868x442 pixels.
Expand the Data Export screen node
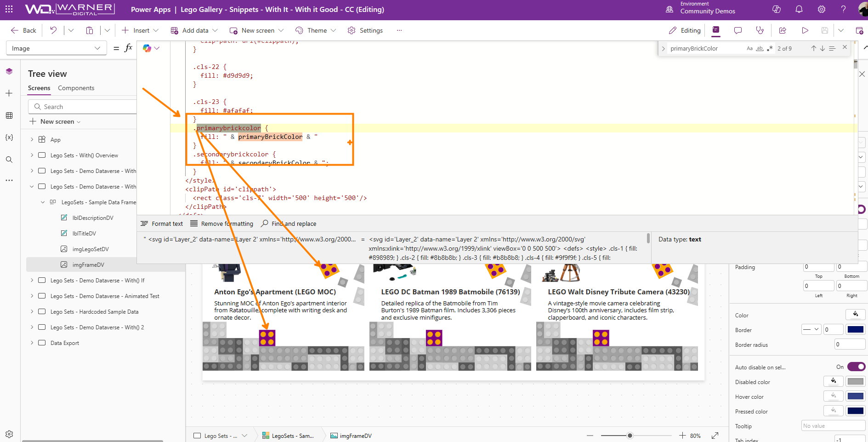(32, 343)
